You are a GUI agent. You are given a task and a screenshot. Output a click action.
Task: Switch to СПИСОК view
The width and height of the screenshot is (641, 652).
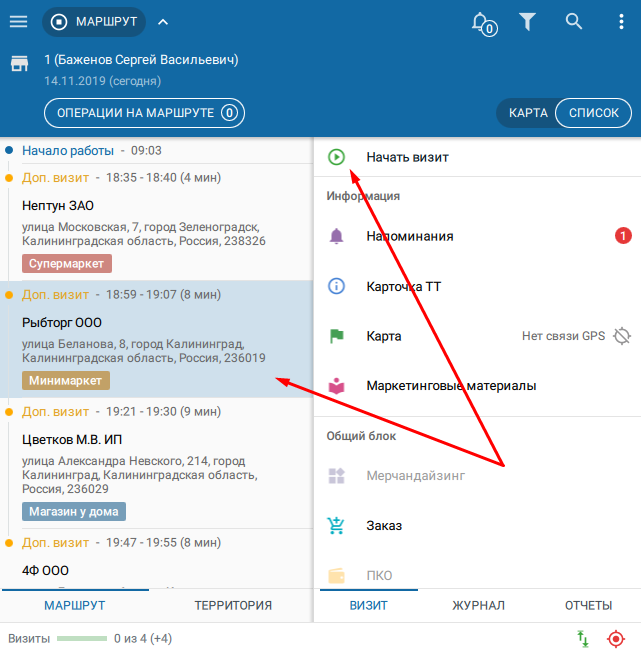pyautogui.click(x=594, y=113)
